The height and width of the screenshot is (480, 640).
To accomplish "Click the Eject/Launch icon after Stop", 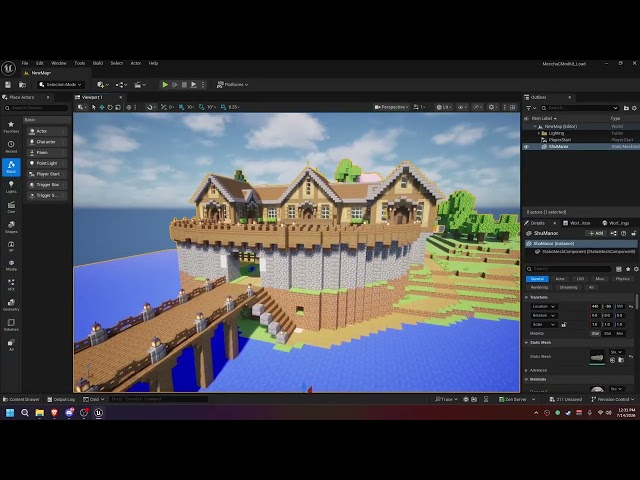I will point(193,84).
